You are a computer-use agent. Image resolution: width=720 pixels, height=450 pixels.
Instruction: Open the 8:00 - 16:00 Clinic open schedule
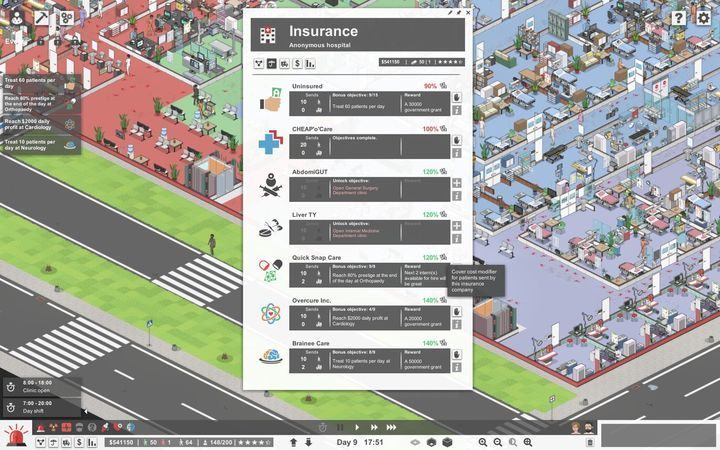coord(42,387)
